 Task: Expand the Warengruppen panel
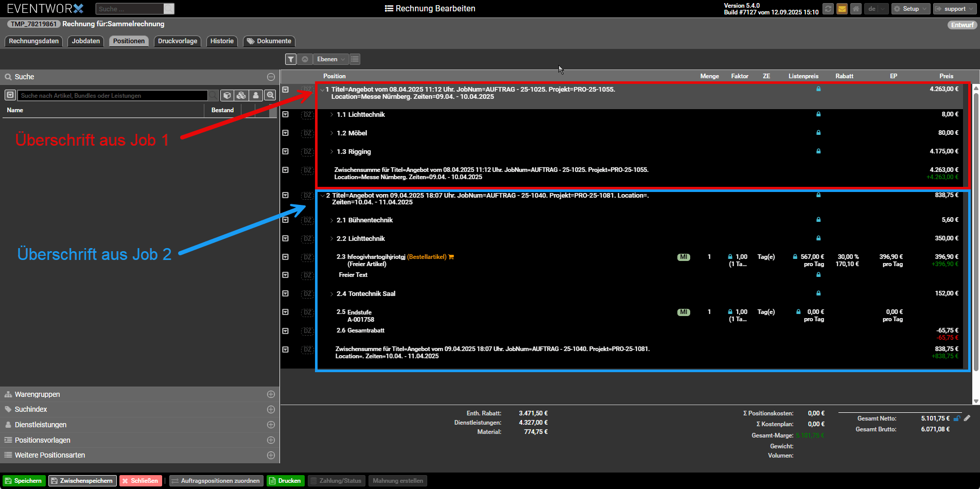tap(271, 394)
